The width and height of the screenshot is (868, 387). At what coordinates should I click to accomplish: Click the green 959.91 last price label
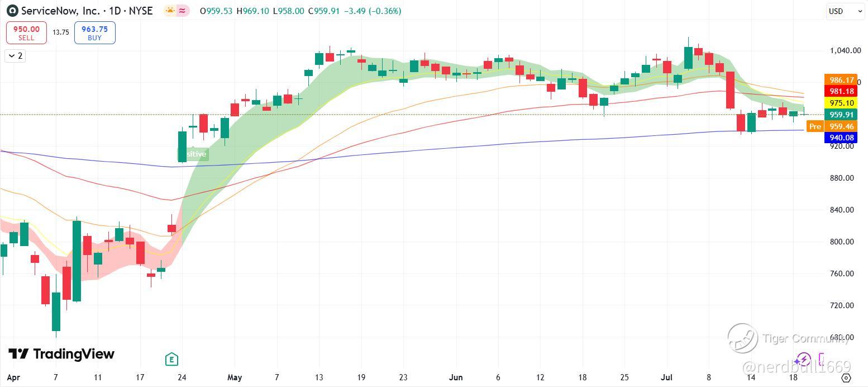tap(841, 115)
